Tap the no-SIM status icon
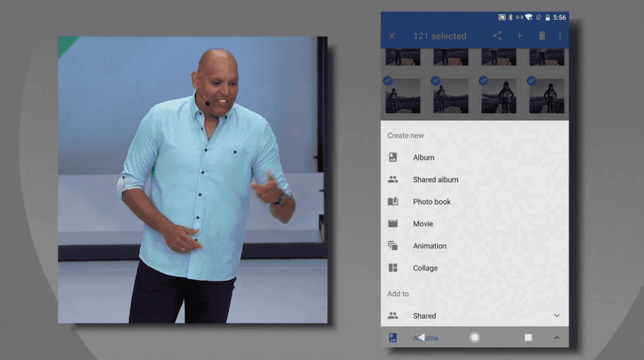Viewport: 644px width, 360px height. point(537,17)
